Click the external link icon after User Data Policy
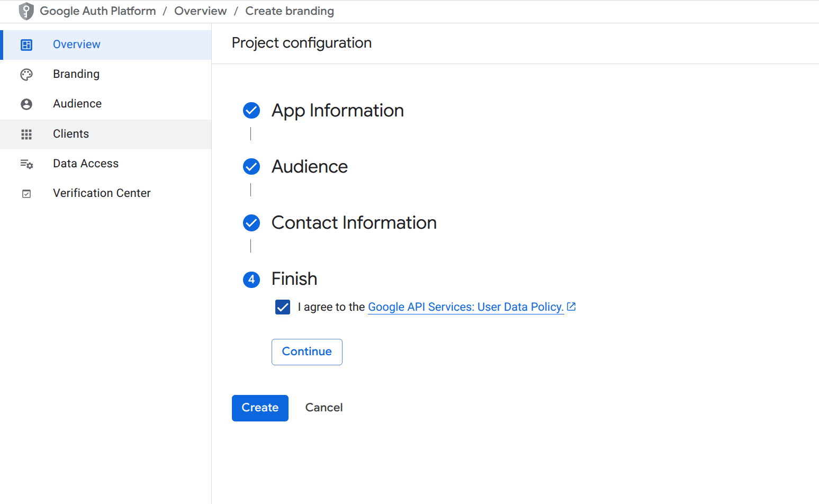Viewport: 819px width, 504px height. point(571,307)
